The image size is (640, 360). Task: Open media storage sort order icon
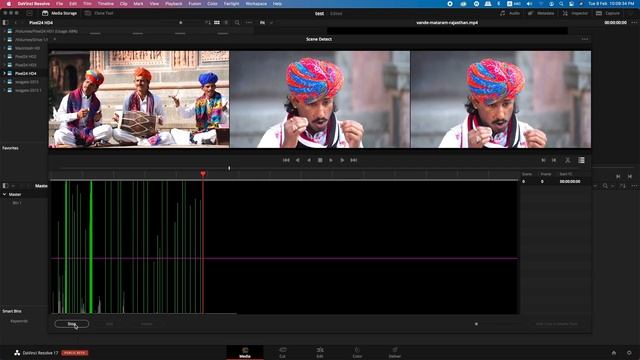point(208,23)
